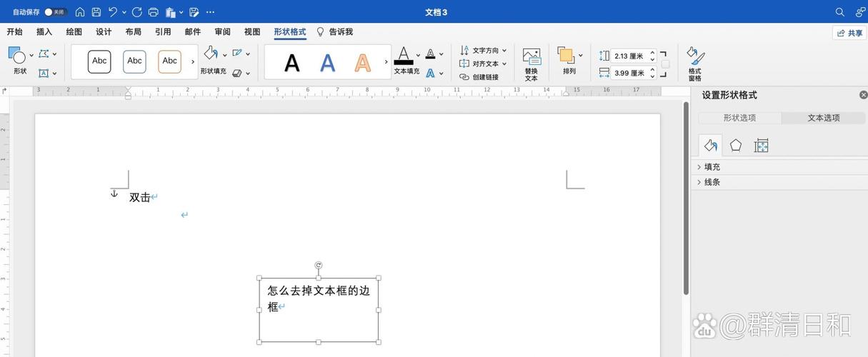Viewport: 868px width, 357px height.
Task: Open the 形状 shapes gallery button
Action: tap(19, 61)
